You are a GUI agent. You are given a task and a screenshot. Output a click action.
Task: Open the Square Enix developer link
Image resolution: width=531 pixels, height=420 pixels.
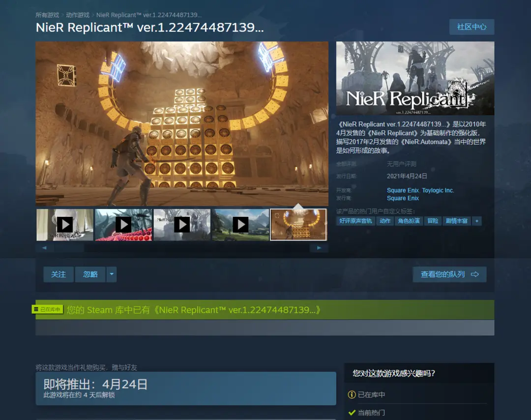(403, 190)
